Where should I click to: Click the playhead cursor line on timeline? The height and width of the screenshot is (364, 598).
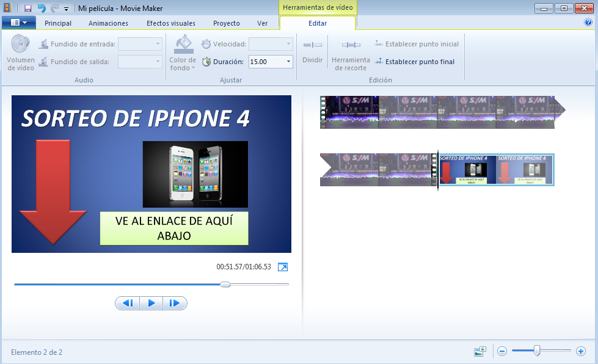pos(438,170)
